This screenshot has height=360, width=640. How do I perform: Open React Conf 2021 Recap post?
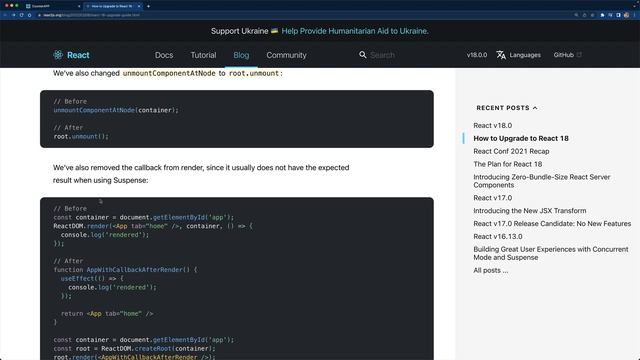click(x=511, y=151)
